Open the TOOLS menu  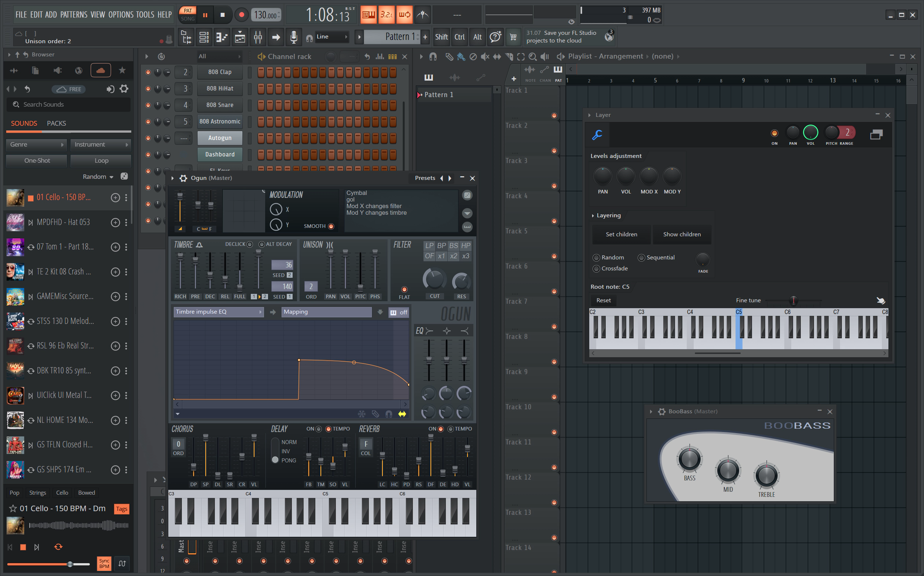pyautogui.click(x=145, y=15)
